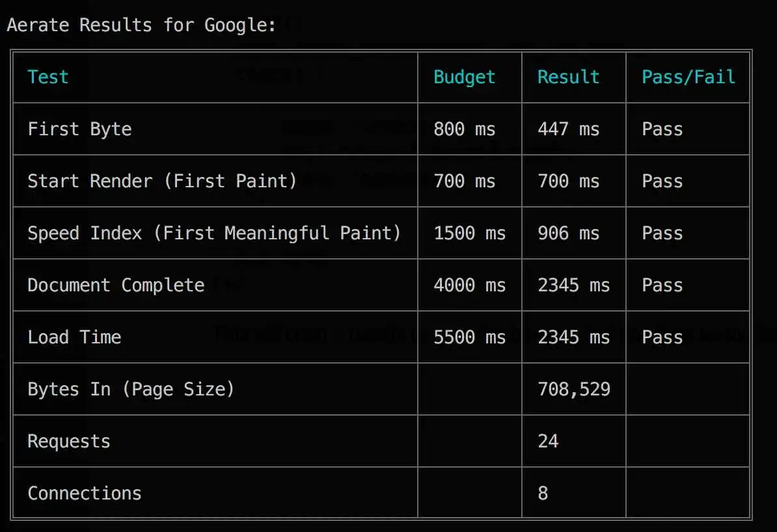The height and width of the screenshot is (532, 777).
Task: Click the 4000 ms Document Complete budget
Action: pyautogui.click(x=469, y=285)
